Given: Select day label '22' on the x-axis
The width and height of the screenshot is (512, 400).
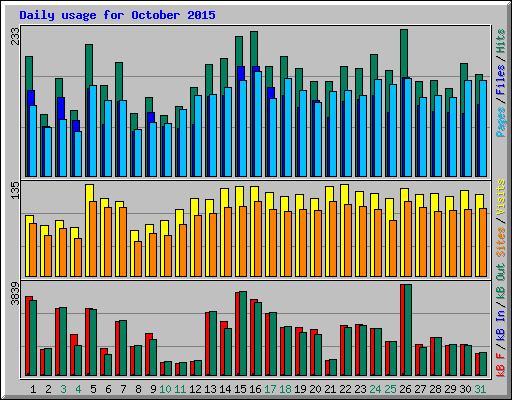Looking at the screenshot, I should [x=345, y=389].
